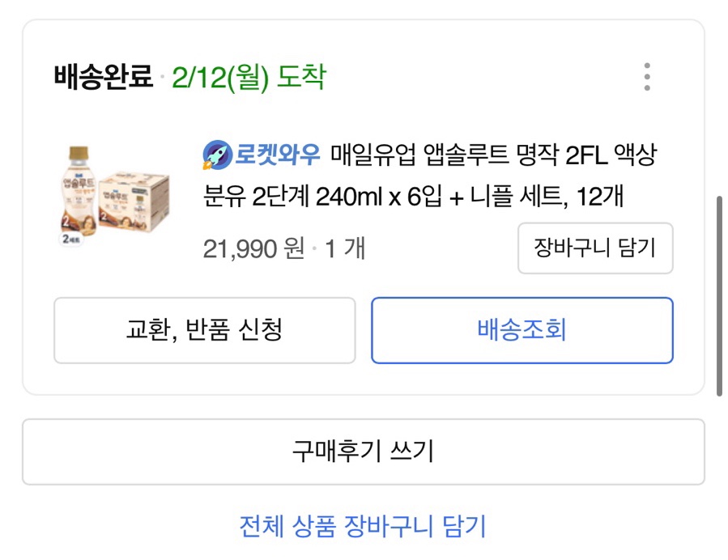Tap the 교환, 반품 신청 button
This screenshot has height=560, width=728.
click(x=204, y=330)
